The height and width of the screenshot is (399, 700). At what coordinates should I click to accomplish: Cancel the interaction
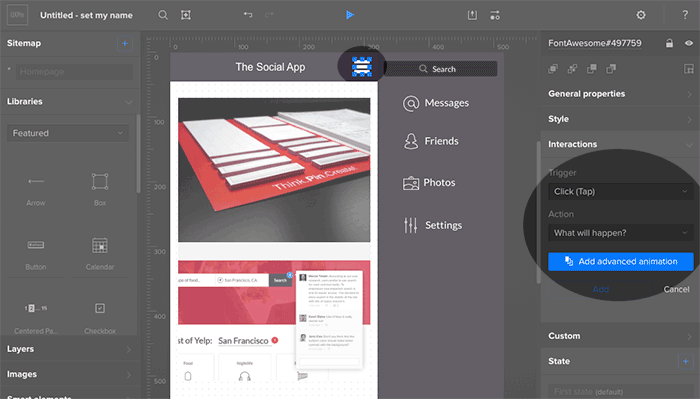tap(676, 289)
